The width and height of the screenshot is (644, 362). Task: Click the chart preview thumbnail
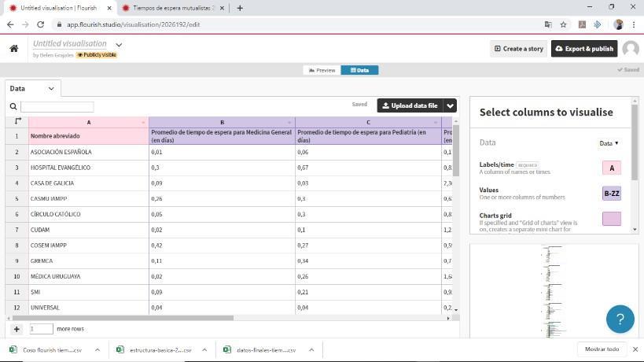point(554,291)
